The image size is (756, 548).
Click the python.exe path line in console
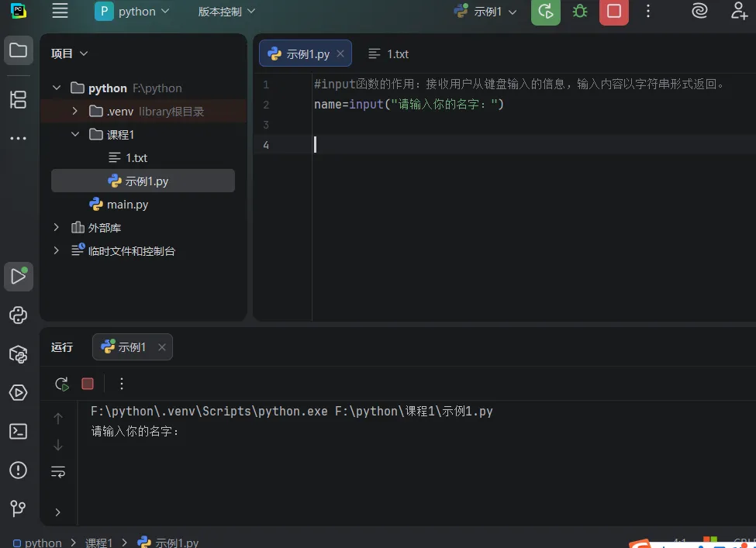coord(292,411)
